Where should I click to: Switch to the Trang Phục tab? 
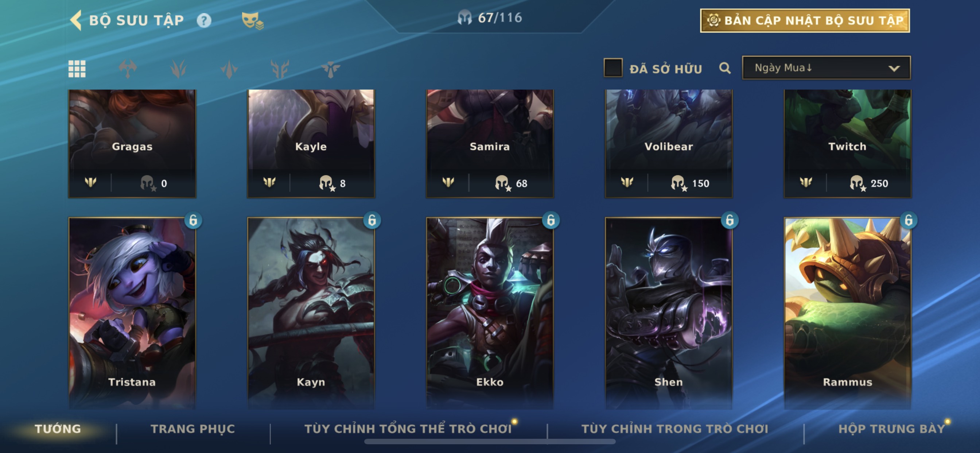pos(193,429)
